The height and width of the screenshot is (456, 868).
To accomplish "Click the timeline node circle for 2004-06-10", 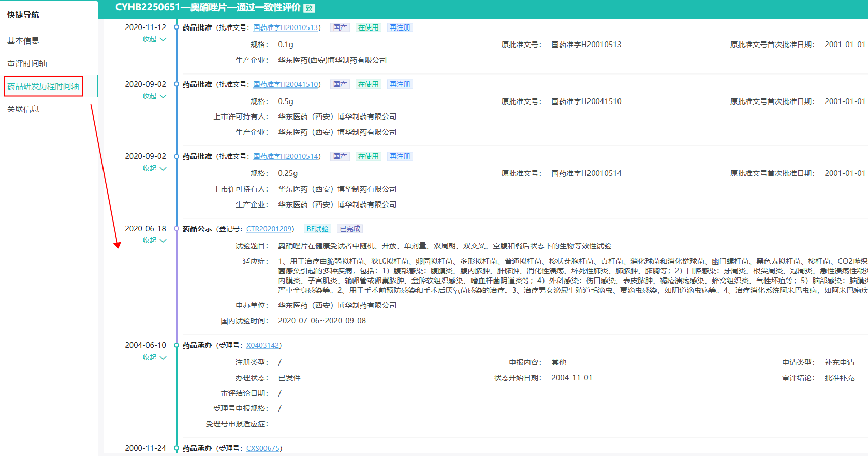I will [x=176, y=345].
